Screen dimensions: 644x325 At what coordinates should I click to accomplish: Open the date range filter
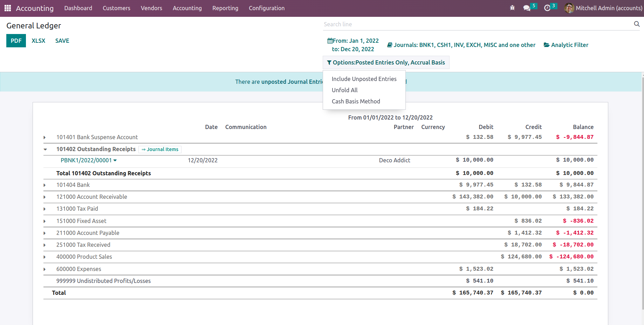(x=353, y=45)
